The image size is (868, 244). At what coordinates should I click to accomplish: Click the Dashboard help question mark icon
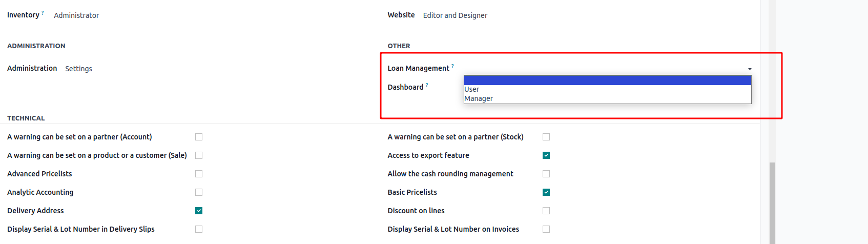point(427,85)
